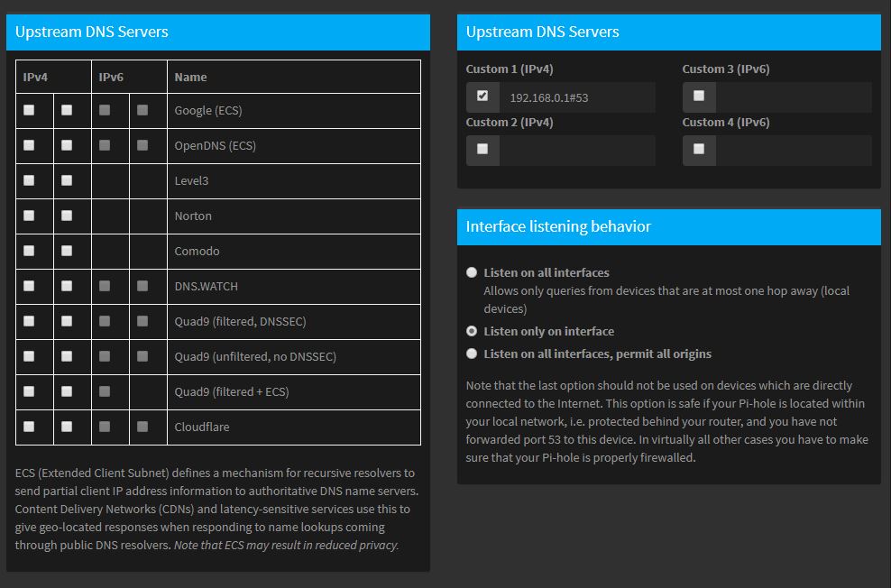Tick first IPv6 box for Quad9 (unfiltered, no DNSSEC)
The height and width of the screenshot is (588, 891).
point(105,356)
